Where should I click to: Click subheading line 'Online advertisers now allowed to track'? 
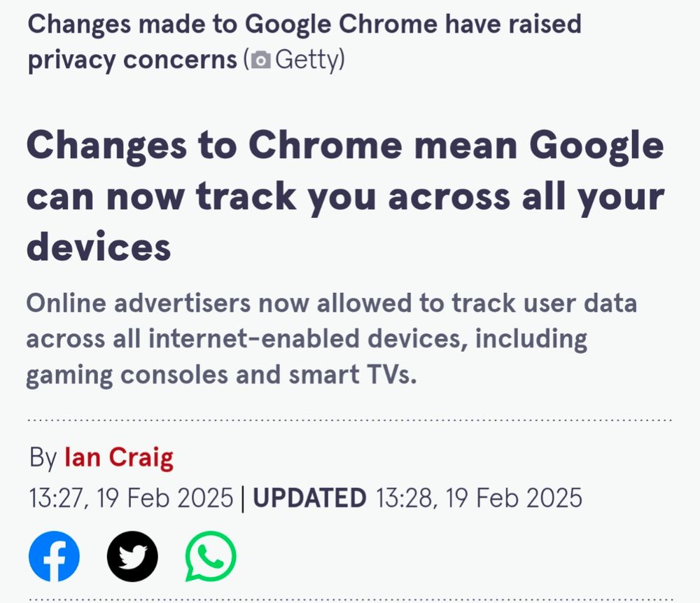tap(331, 303)
